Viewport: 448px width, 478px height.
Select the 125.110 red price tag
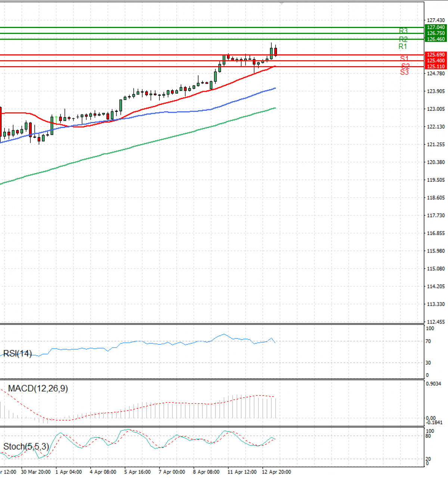point(436,67)
